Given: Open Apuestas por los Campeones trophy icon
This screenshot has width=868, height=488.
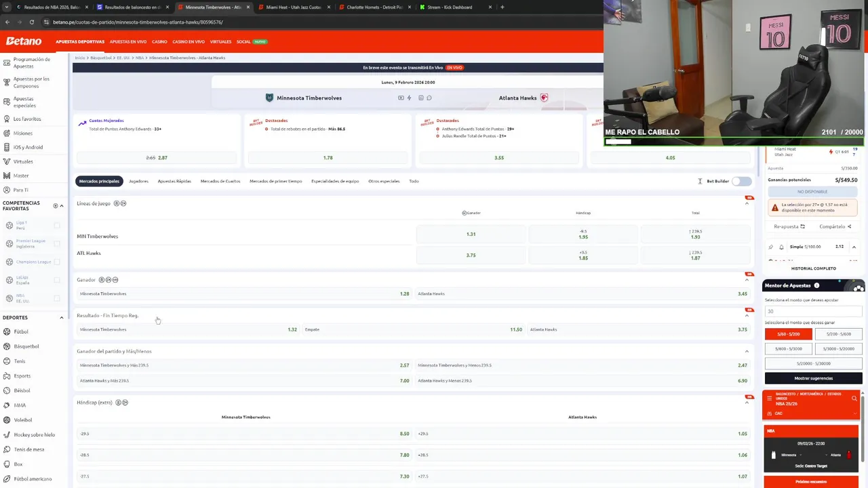Looking at the screenshot, I should [x=6, y=83].
